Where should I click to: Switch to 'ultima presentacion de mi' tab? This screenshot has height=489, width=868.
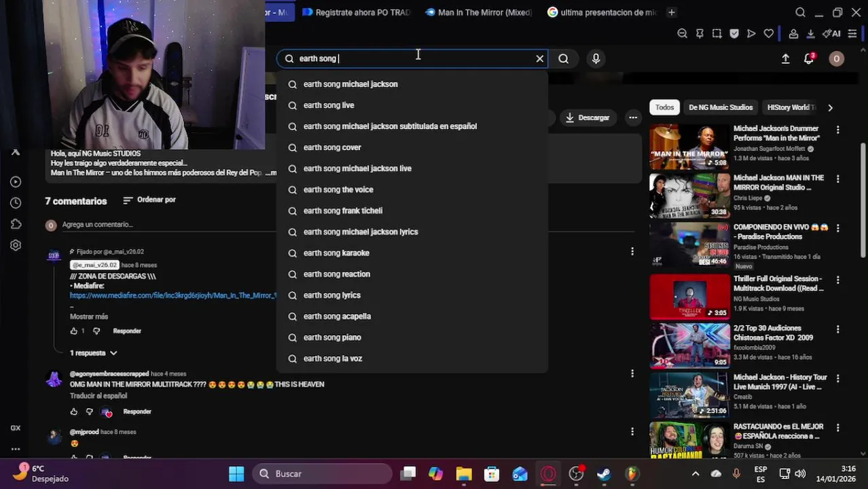pos(601,12)
